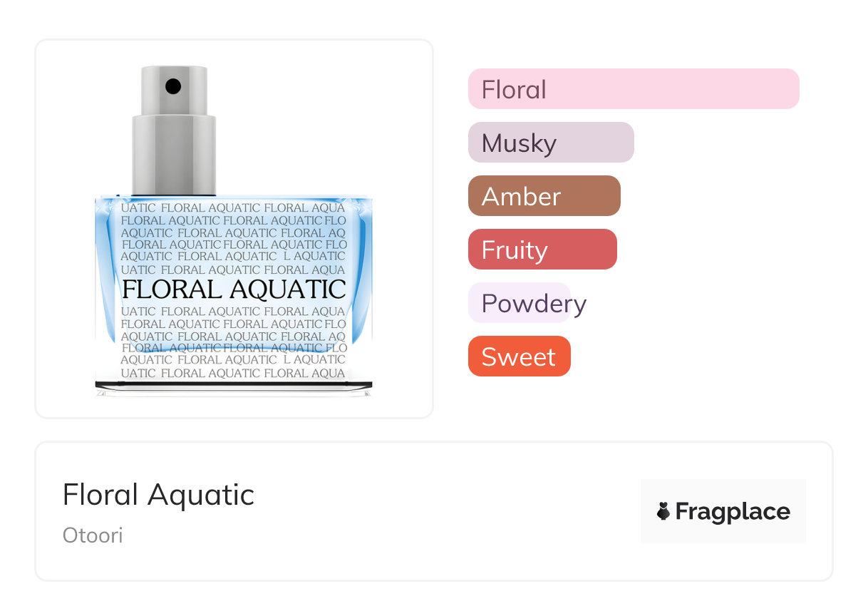868x616 pixels.
Task: Open the Otoori brand link
Action: coord(93,535)
